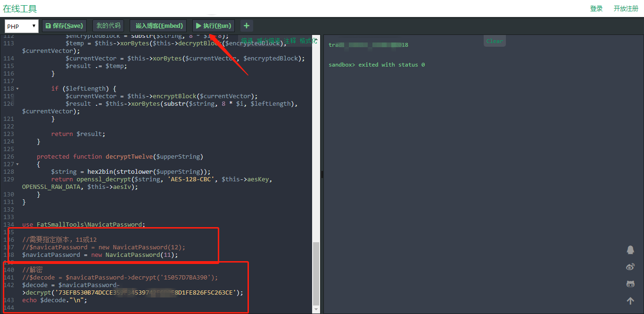The height and width of the screenshot is (314, 644).
Task: Click the panel splitter handle between editor and output
Action: 322,174
